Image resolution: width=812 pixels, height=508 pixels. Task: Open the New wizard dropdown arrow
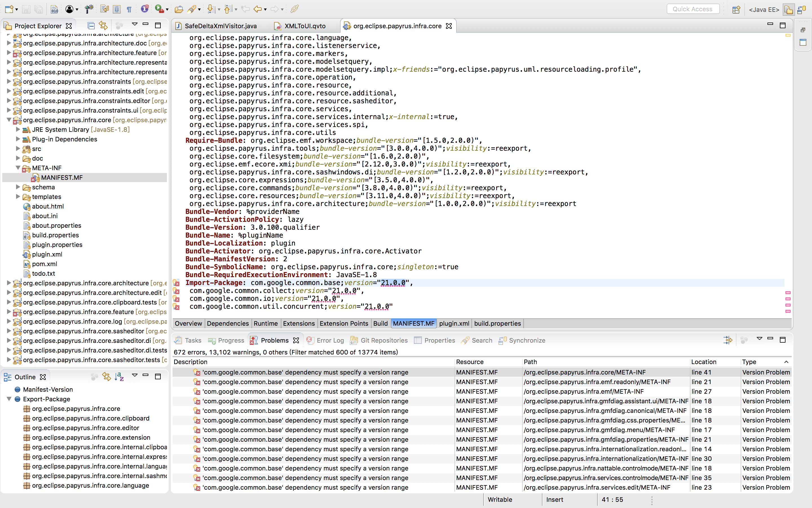16,10
